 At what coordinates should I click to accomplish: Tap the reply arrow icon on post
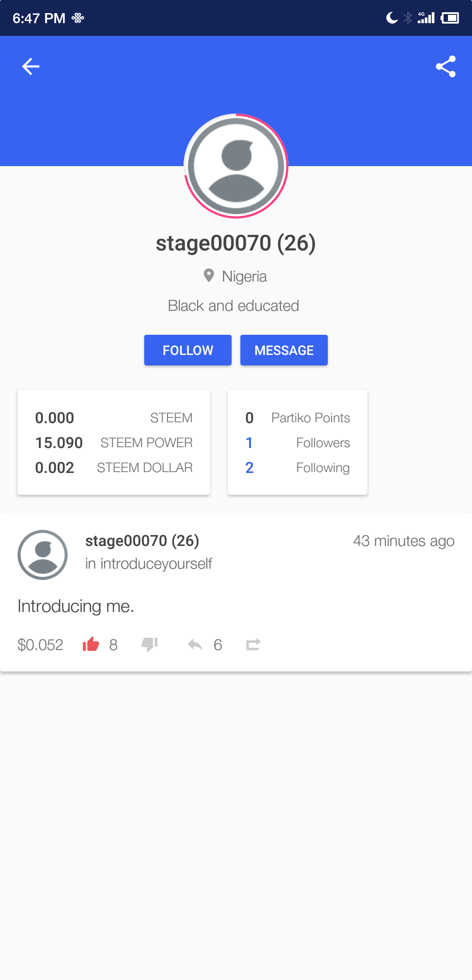point(195,644)
